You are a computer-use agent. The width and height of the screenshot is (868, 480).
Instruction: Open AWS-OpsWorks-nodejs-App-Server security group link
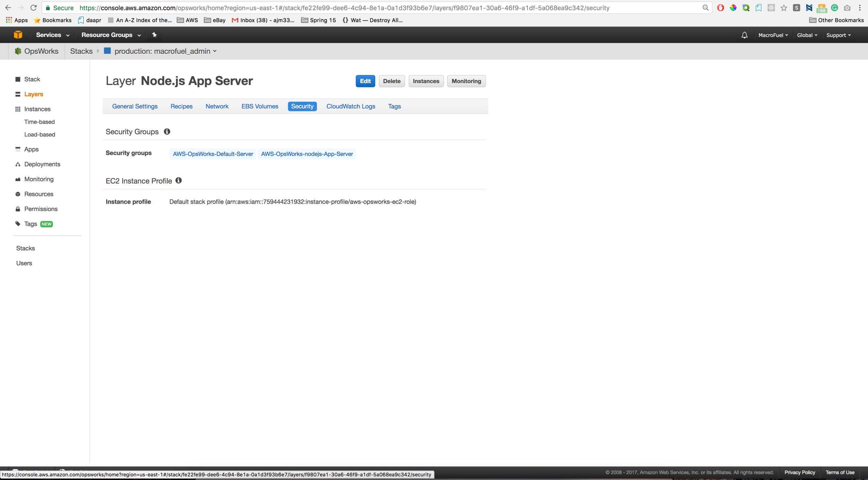pyautogui.click(x=307, y=154)
